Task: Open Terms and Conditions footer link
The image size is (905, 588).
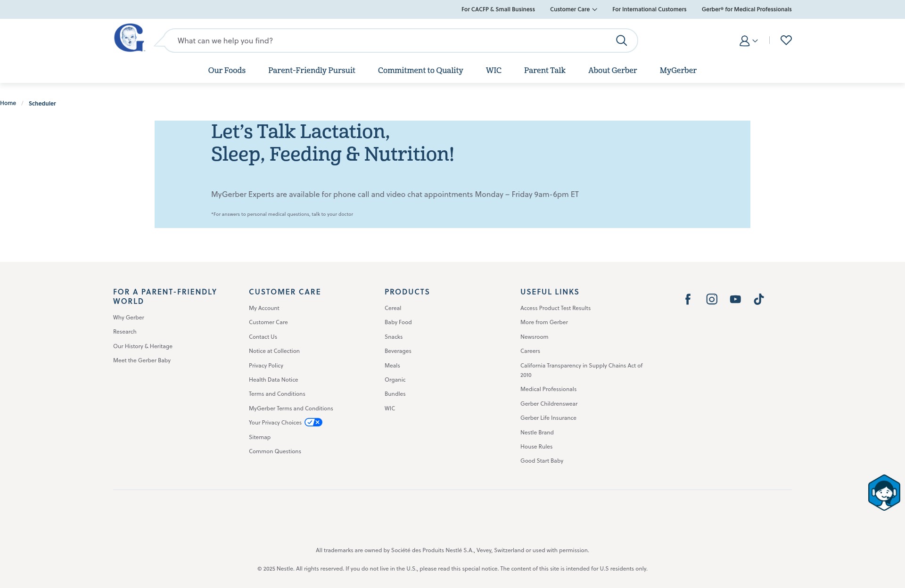Action: 277,394
